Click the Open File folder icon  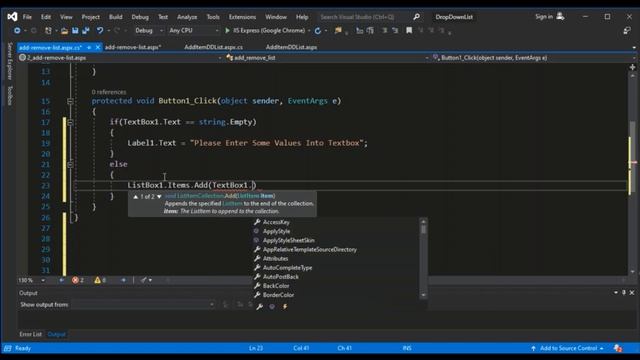[64, 31]
